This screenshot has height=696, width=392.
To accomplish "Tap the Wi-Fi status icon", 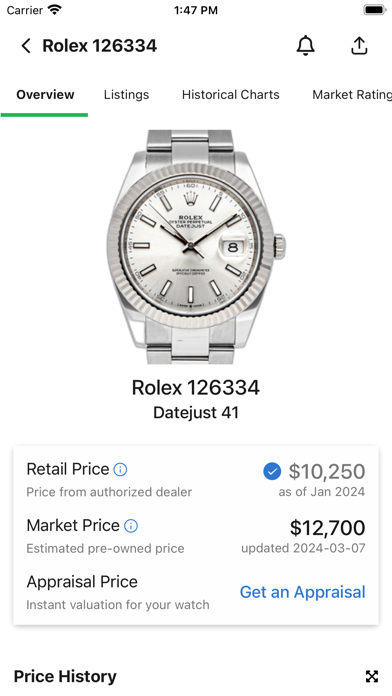I will (x=55, y=10).
